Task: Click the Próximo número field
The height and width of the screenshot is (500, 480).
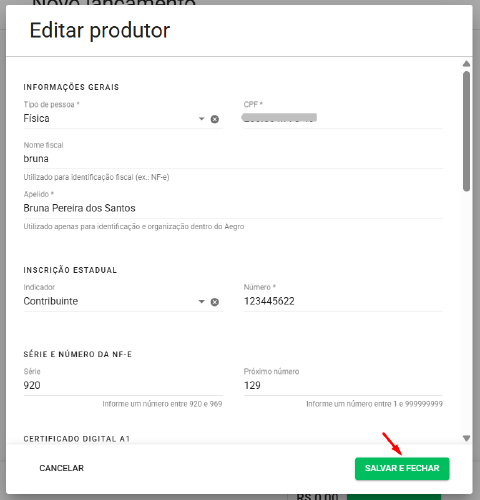Action: coord(343,386)
